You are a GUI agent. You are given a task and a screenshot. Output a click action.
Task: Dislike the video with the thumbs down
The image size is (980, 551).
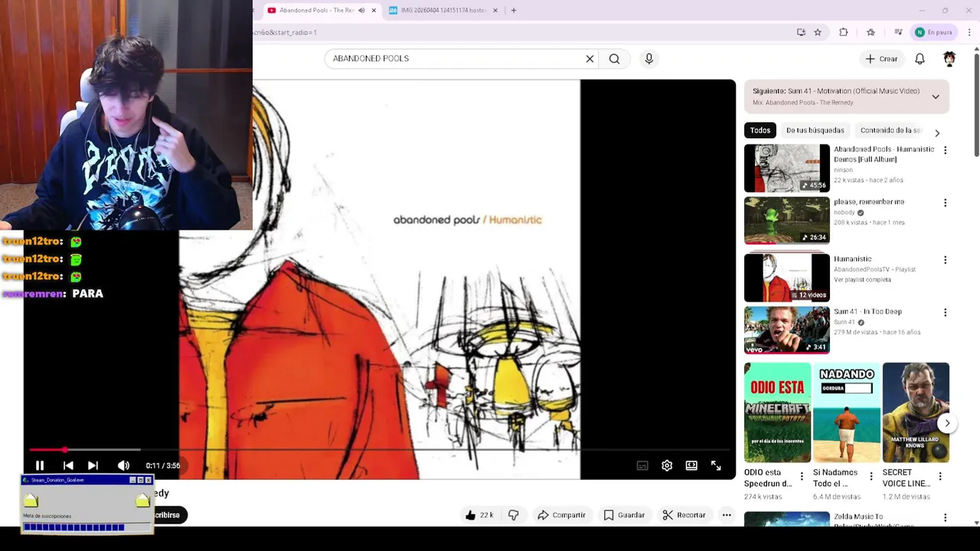(x=513, y=515)
